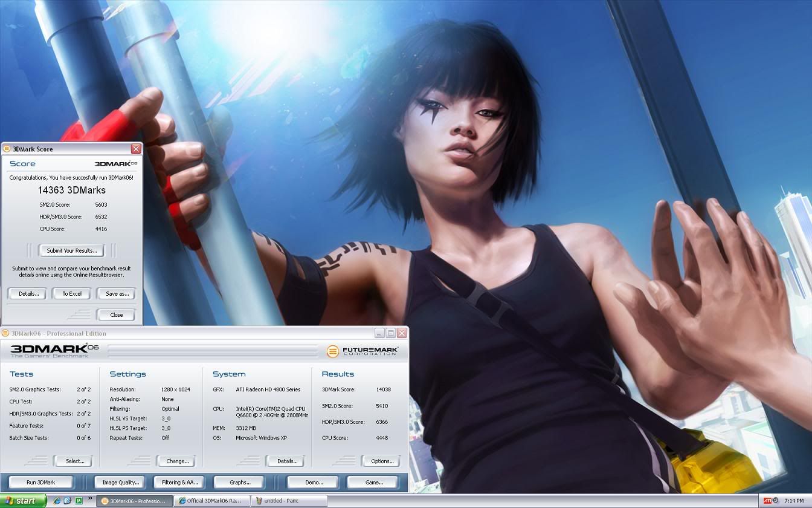Click the 14363 3DMarks score text
Screen dimensions: 812x508
click(71, 190)
